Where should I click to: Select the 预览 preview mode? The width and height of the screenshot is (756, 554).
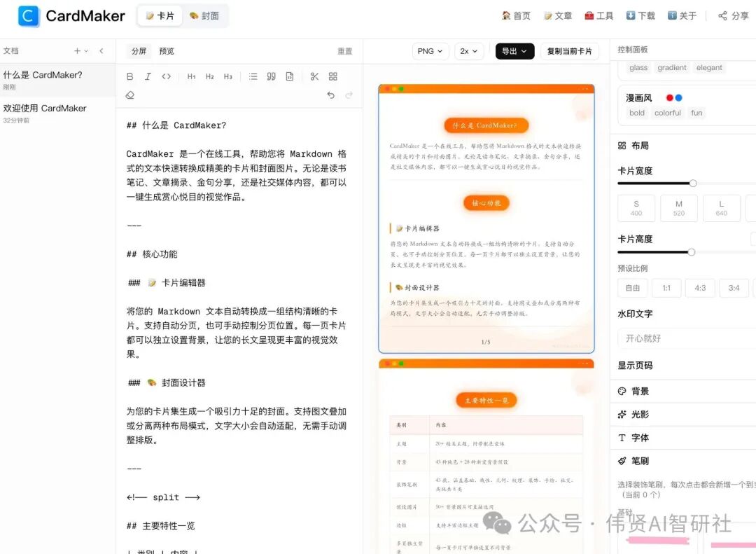[x=167, y=51]
